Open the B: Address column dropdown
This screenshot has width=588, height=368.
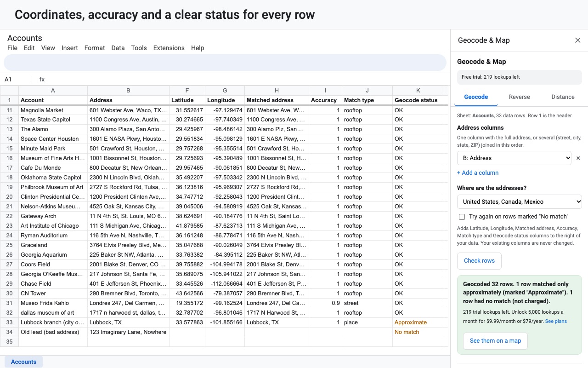point(514,158)
